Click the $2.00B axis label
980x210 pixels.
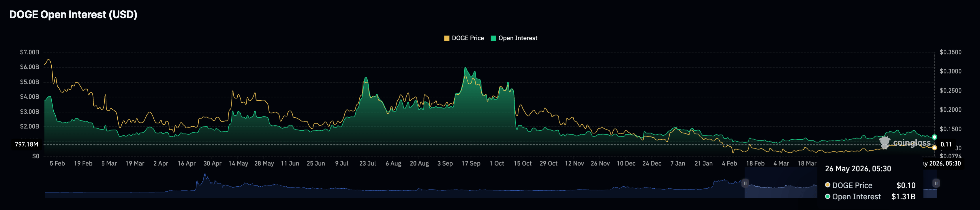coord(30,126)
